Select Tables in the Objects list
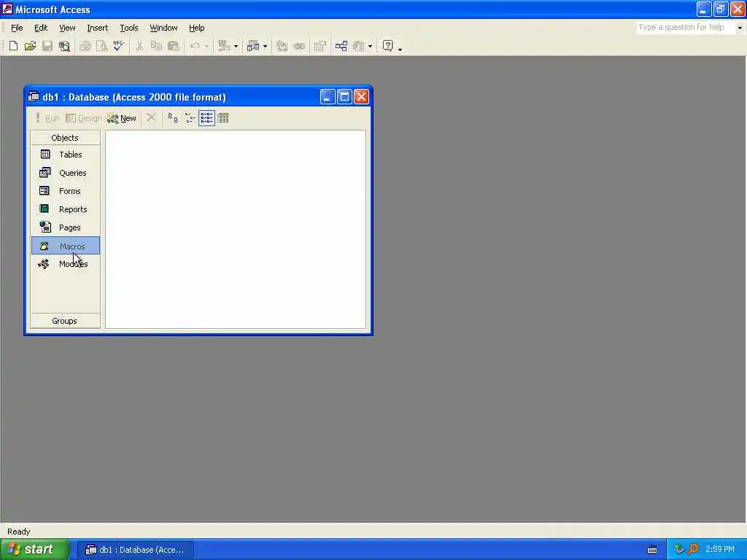 (x=65, y=155)
